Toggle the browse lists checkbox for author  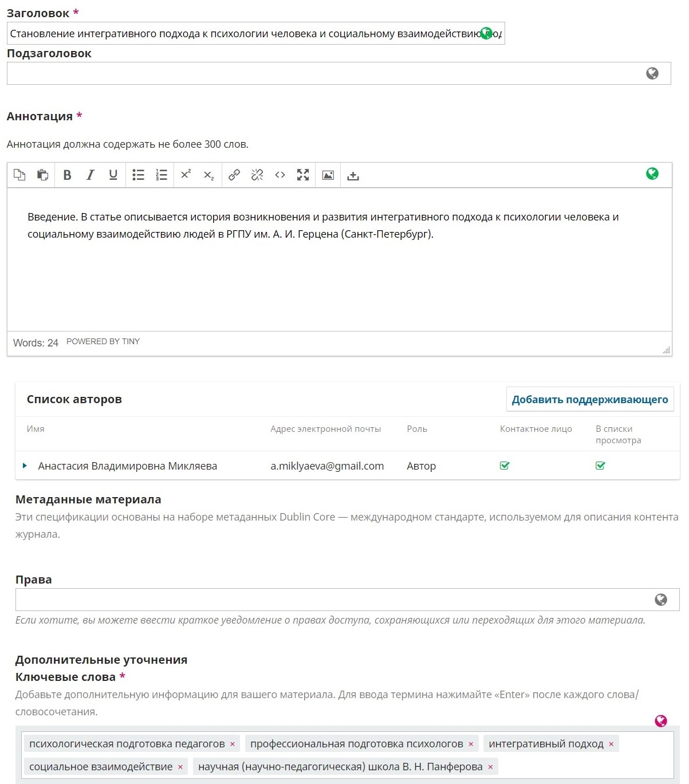click(x=600, y=466)
